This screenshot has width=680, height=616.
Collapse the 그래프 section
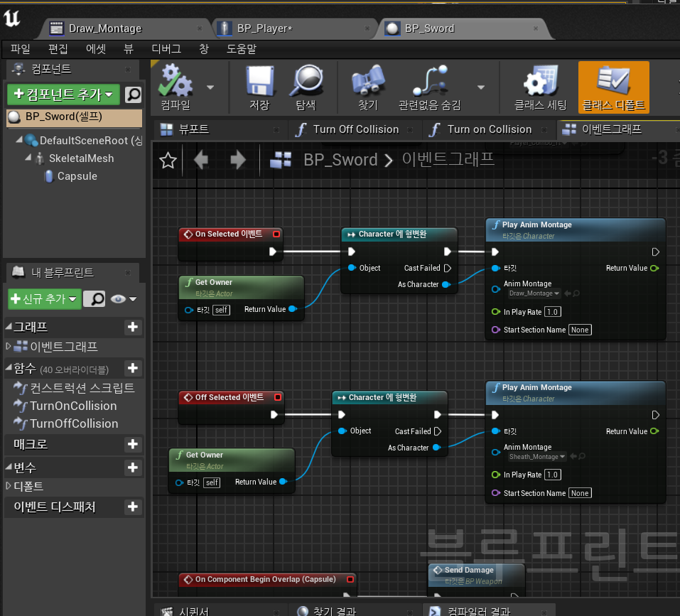9,326
